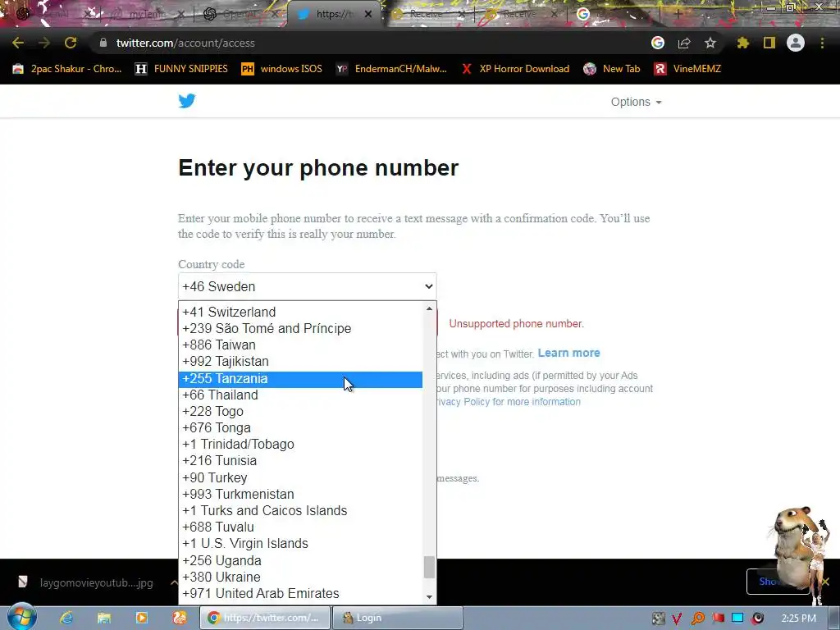The height and width of the screenshot is (630, 840).
Task: Toggle the Chrome side panel icon
Action: point(769,43)
